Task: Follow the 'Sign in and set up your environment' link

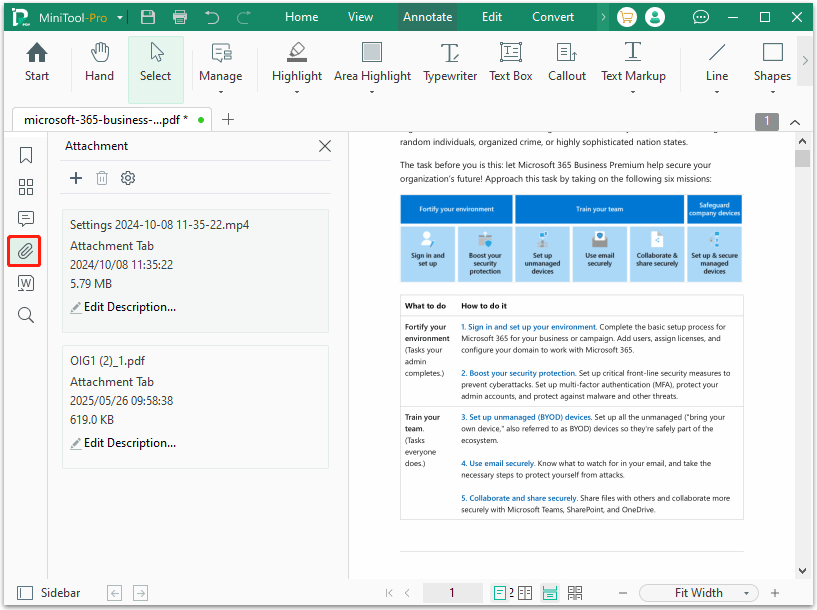Action: pos(528,327)
